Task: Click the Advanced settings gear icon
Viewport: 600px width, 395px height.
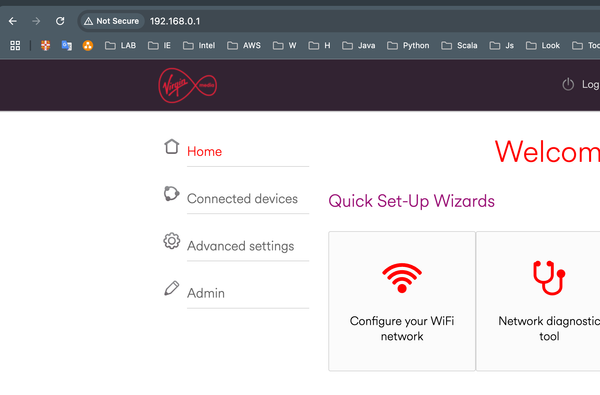Action: (171, 241)
